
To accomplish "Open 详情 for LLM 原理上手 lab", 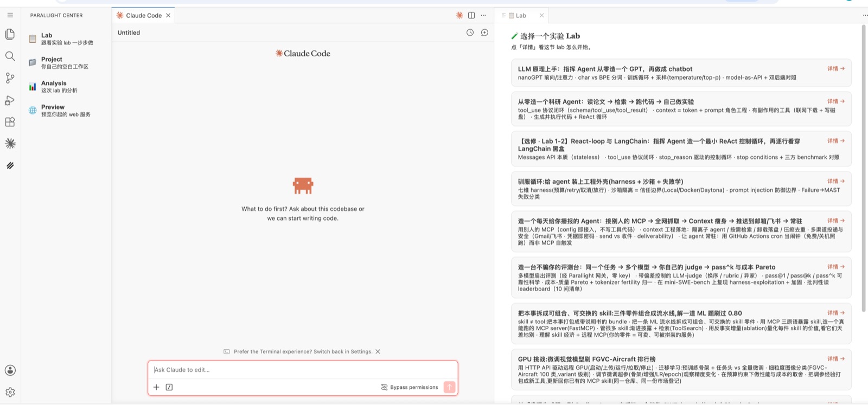I will 835,69.
